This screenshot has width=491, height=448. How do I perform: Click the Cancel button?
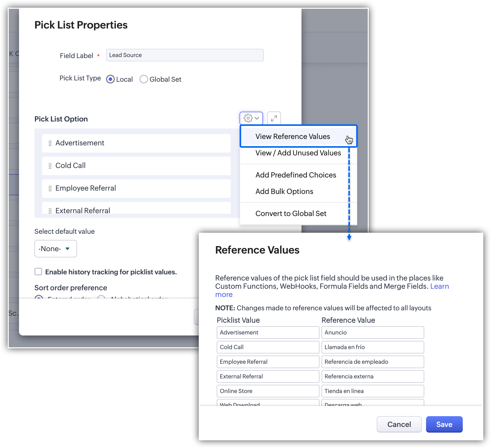pos(399,424)
